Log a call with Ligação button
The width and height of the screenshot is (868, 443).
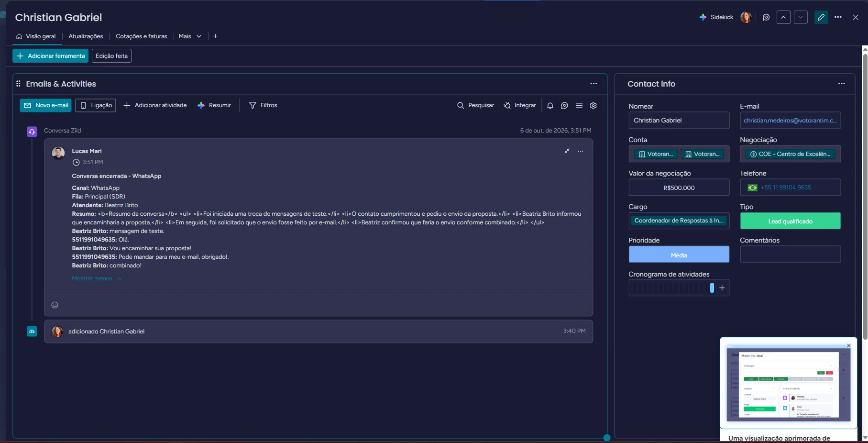[96, 105]
